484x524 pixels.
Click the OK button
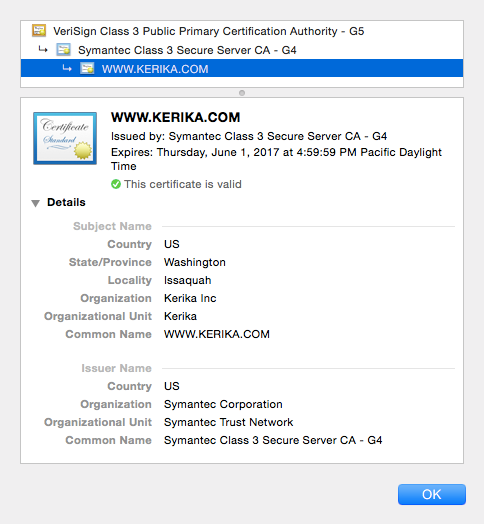click(x=432, y=494)
